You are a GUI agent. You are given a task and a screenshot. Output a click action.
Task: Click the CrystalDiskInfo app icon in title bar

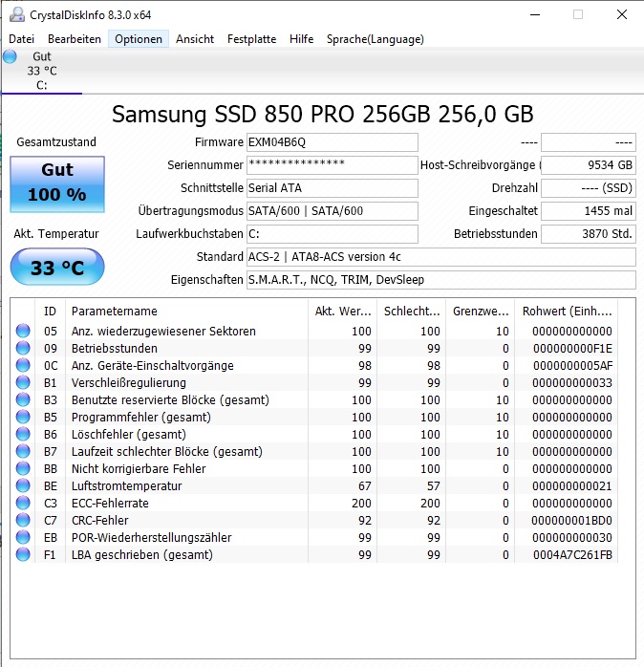tap(17, 15)
